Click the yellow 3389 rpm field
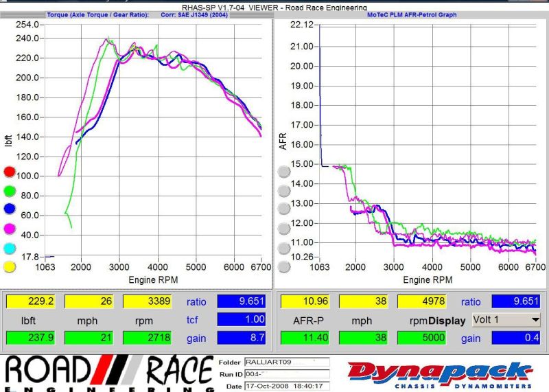The height and width of the screenshot is (392, 549). [x=146, y=301]
